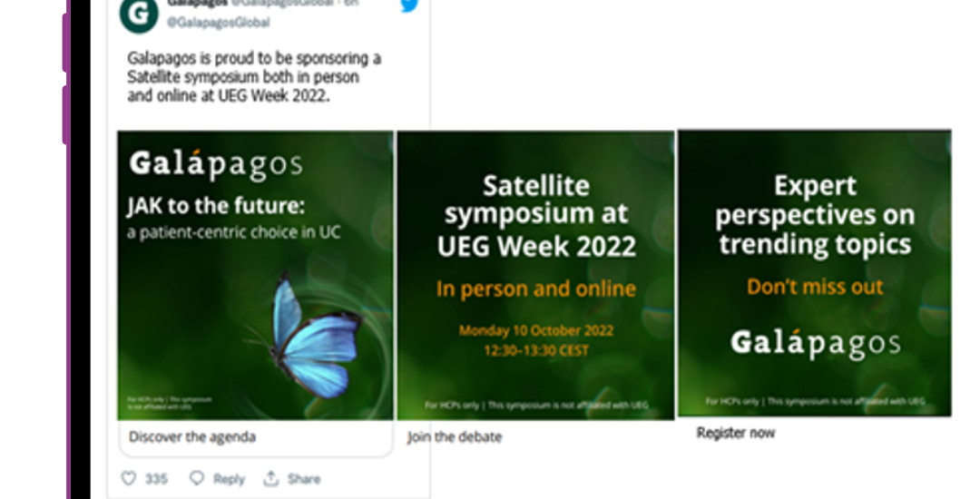Click the Share upload icon
The width and height of the screenshot is (980, 499).
(270, 478)
